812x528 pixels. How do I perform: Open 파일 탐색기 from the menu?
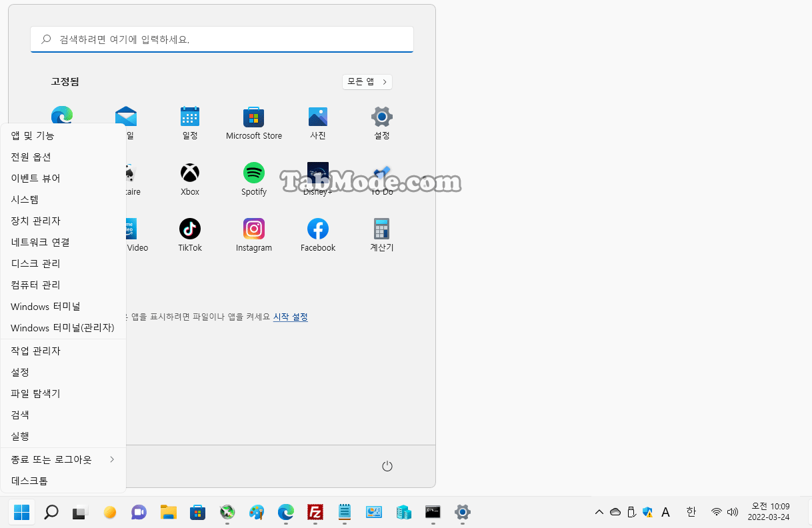tap(63, 393)
